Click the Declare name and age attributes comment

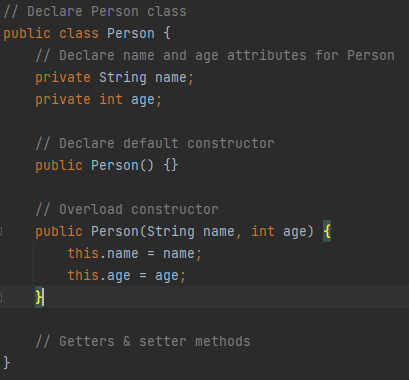pos(215,56)
